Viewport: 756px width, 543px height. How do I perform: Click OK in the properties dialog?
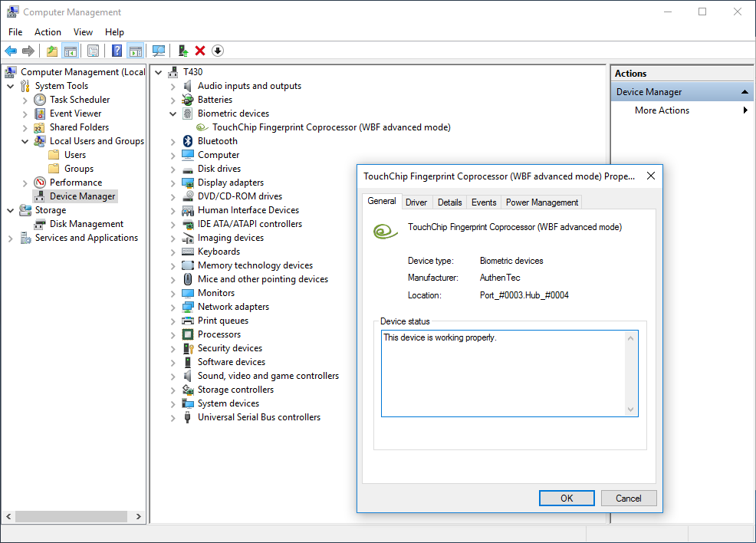pos(567,499)
